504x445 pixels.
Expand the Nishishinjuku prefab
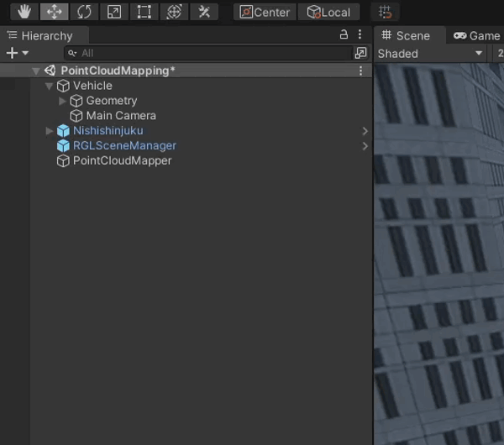tap(50, 131)
